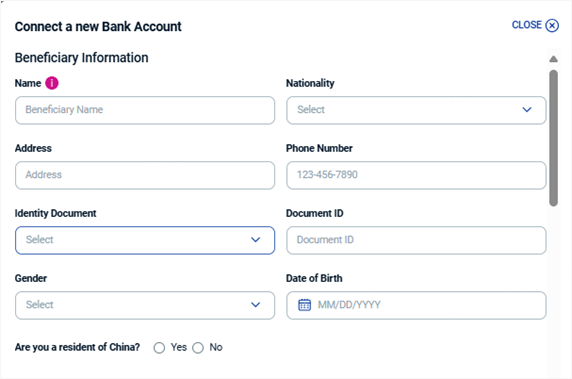Click the Phone Number field
The width and height of the screenshot is (572, 379).
416,175
